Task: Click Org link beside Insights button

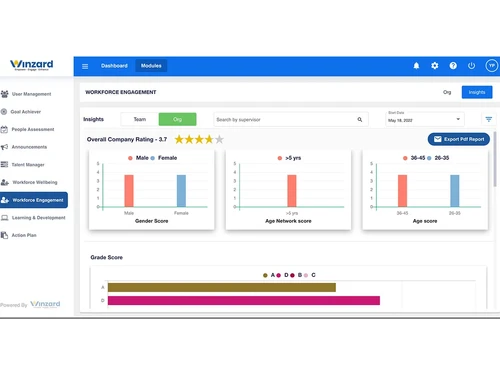Action: (x=447, y=92)
